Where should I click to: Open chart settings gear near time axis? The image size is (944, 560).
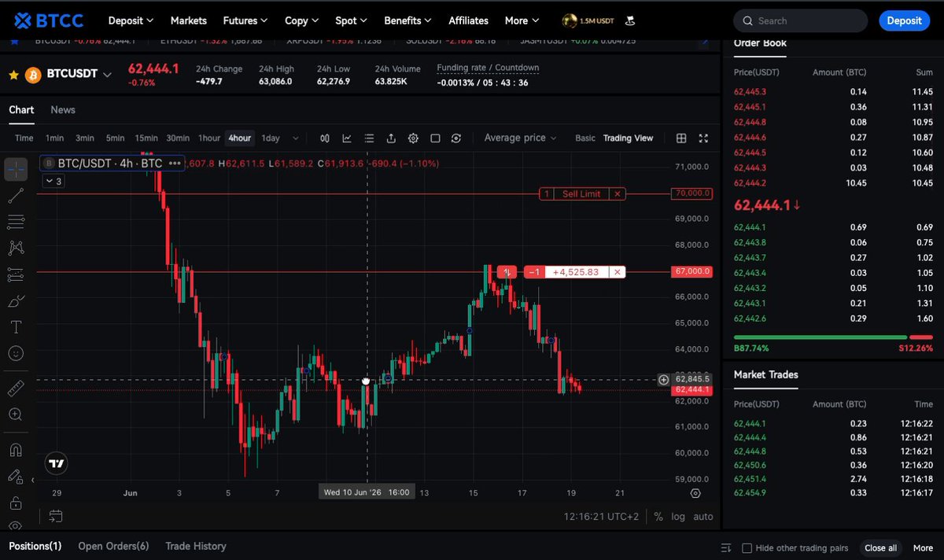(x=695, y=493)
